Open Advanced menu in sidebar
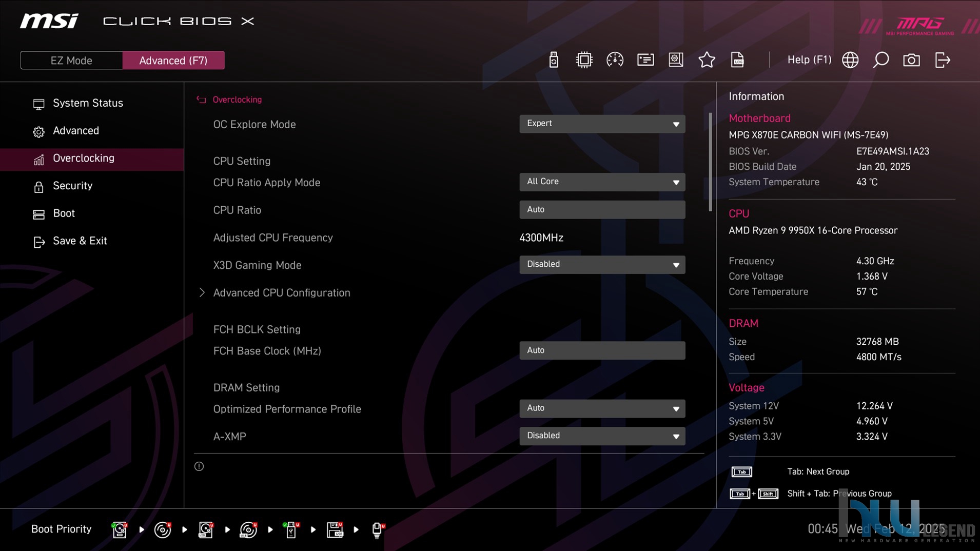This screenshot has height=551, width=980. (76, 131)
